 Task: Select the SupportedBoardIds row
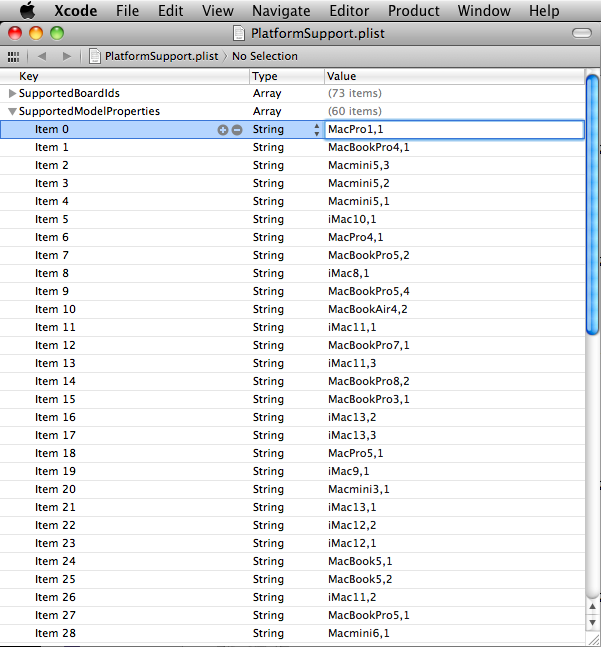click(292, 93)
